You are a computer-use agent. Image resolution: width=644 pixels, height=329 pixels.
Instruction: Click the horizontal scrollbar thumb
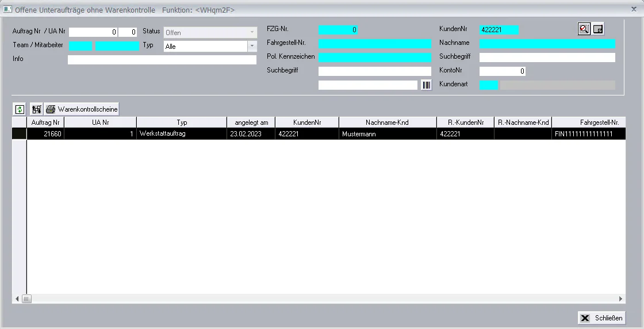click(x=26, y=299)
